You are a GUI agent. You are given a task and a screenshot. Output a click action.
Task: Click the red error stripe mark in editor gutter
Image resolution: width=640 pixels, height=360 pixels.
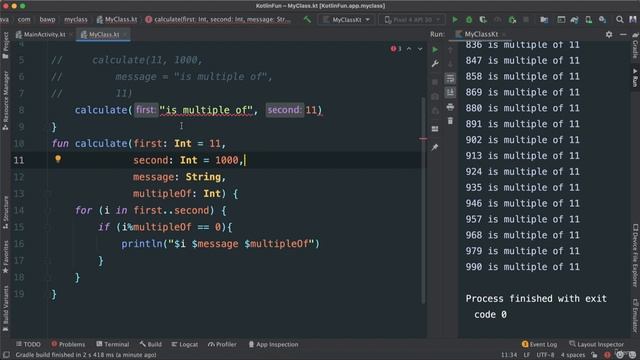tap(423, 139)
